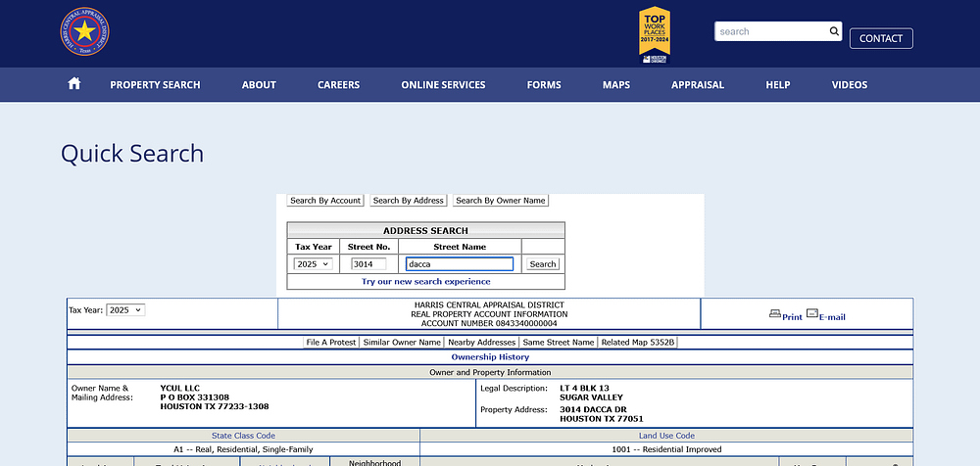This screenshot has height=466, width=980.
Task: Click the Same Street Name button
Action: [x=559, y=343]
